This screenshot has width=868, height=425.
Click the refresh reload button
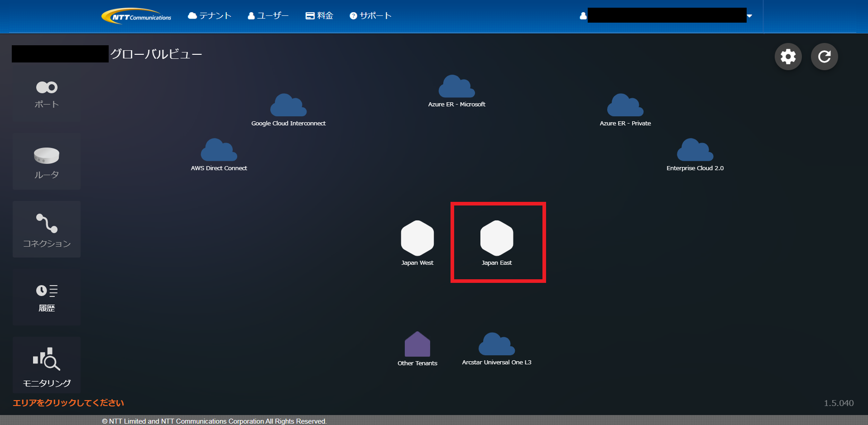tap(824, 57)
